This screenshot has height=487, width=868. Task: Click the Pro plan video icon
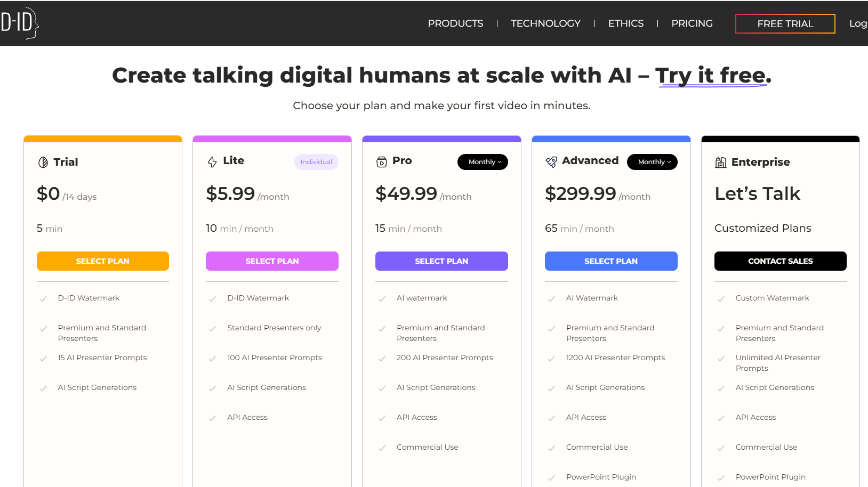382,162
